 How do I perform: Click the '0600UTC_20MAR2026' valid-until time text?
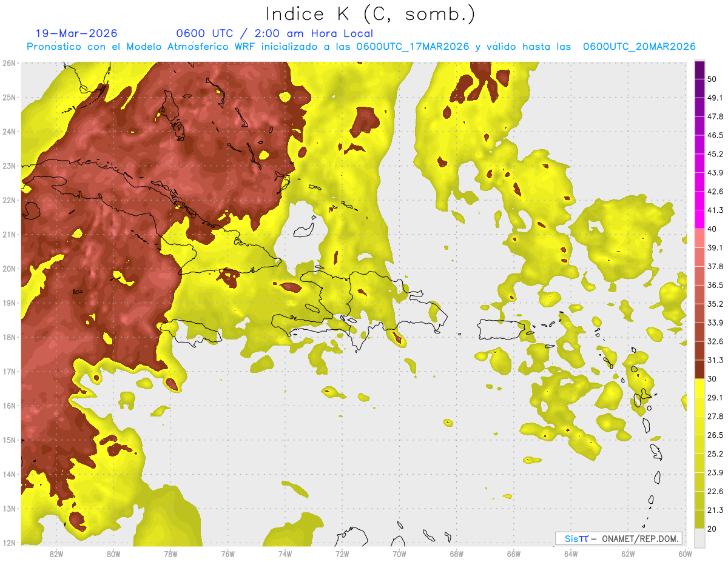[x=639, y=47]
